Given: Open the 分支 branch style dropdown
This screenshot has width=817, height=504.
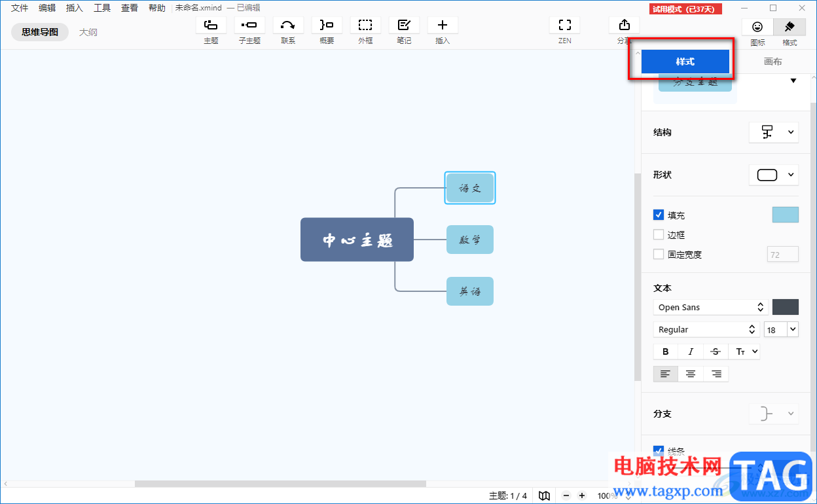Looking at the screenshot, I should point(774,414).
